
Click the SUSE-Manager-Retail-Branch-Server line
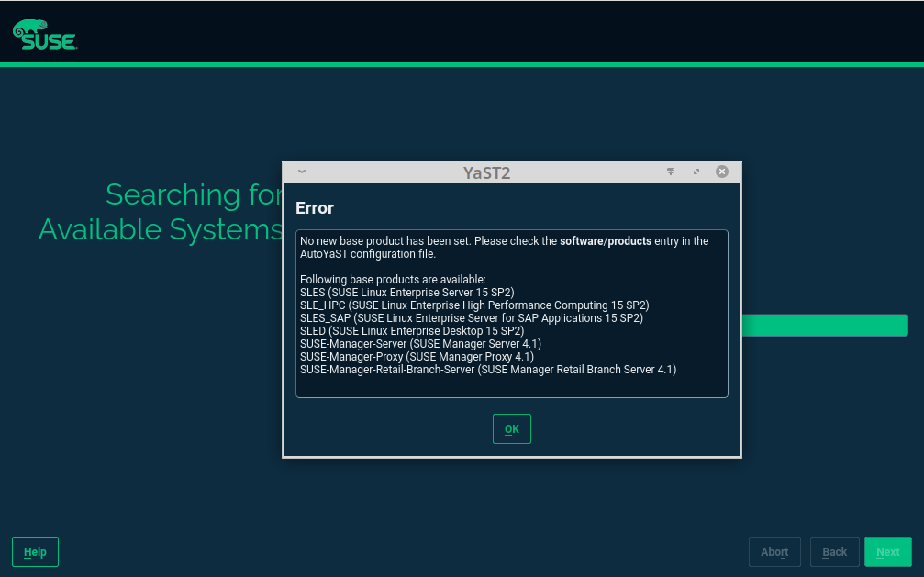tap(487, 370)
